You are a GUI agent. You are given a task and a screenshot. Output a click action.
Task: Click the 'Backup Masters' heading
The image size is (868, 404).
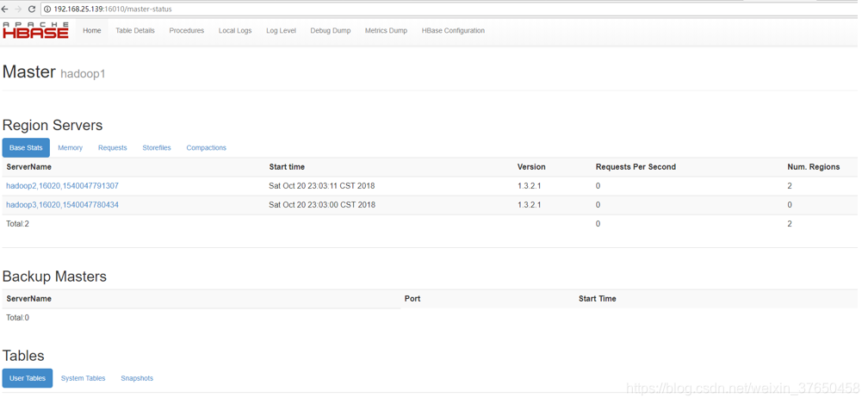pos(54,277)
